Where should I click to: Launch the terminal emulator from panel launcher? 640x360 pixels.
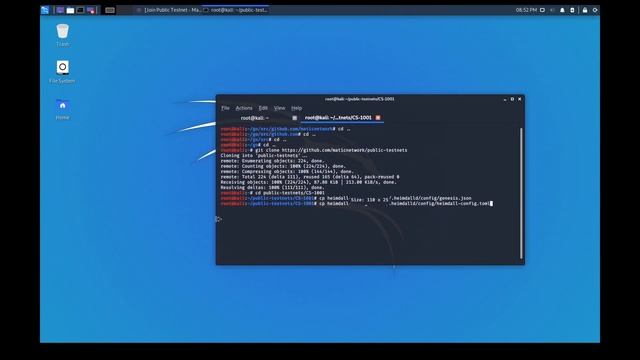(80, 10)
